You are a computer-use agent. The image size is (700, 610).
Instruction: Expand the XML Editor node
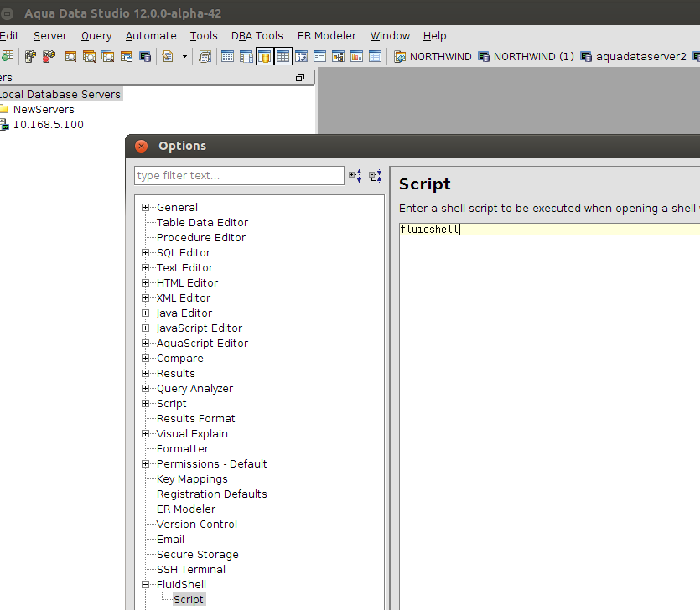145,297
